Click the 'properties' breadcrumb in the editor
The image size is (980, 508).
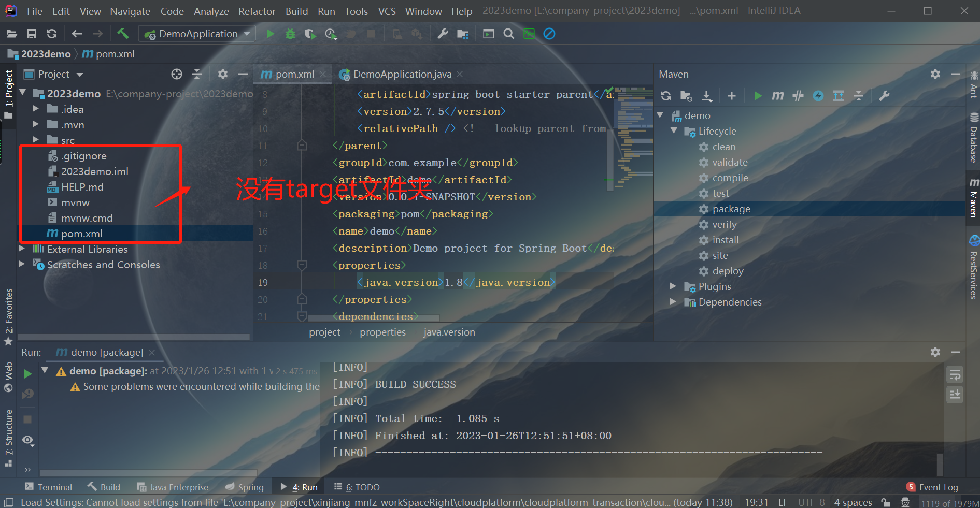tap(383, 332)
